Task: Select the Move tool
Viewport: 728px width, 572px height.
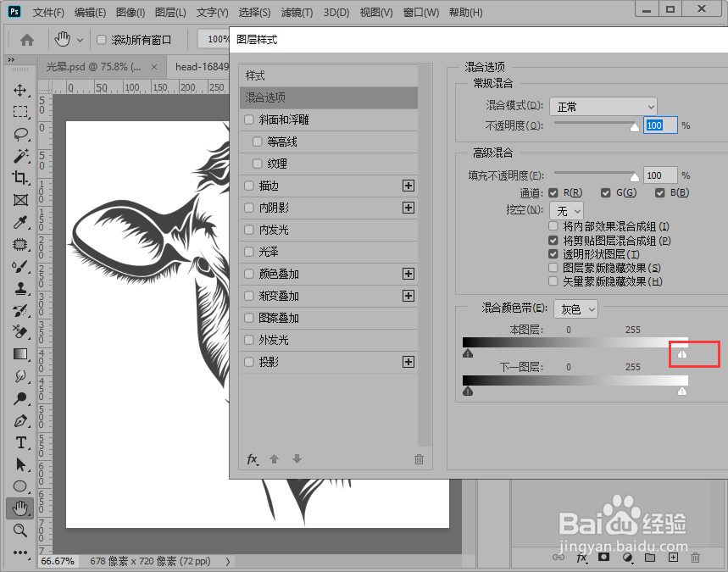Action: [x=19, y=91]
